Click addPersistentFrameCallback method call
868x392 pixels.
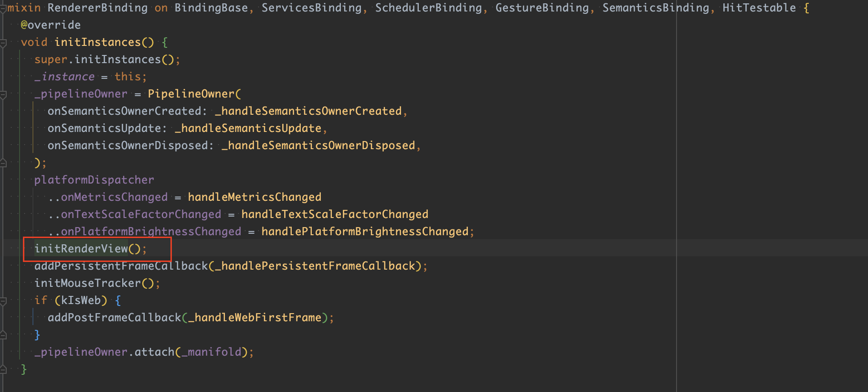point(121,266)
